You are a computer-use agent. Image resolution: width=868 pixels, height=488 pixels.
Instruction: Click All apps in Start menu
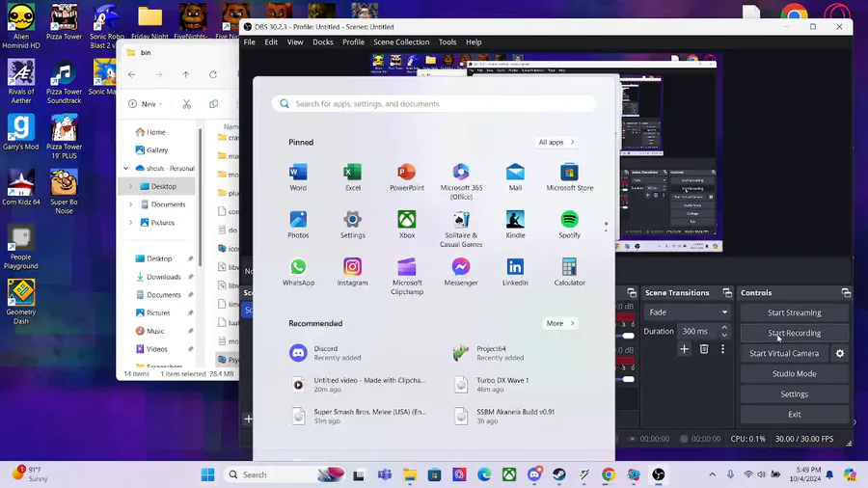click(556, 142)
